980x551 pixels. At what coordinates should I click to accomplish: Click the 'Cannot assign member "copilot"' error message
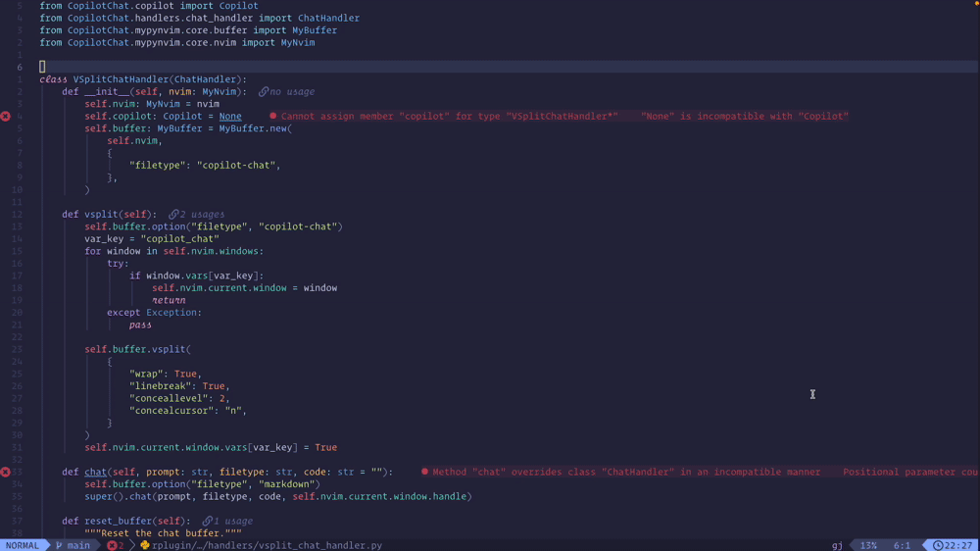[x=450, y=117]
